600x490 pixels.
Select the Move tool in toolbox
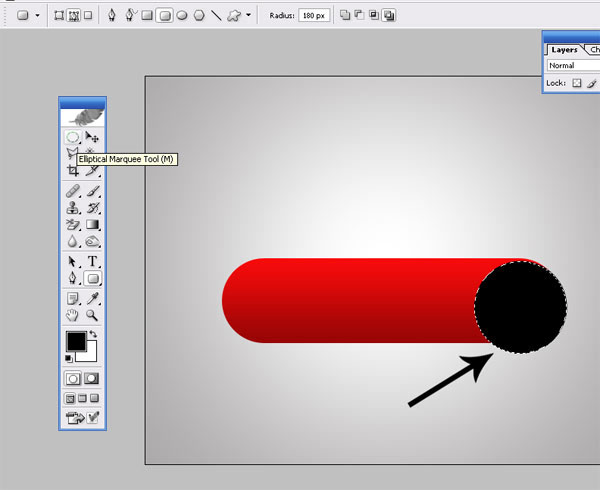click(x=92, y=137)
